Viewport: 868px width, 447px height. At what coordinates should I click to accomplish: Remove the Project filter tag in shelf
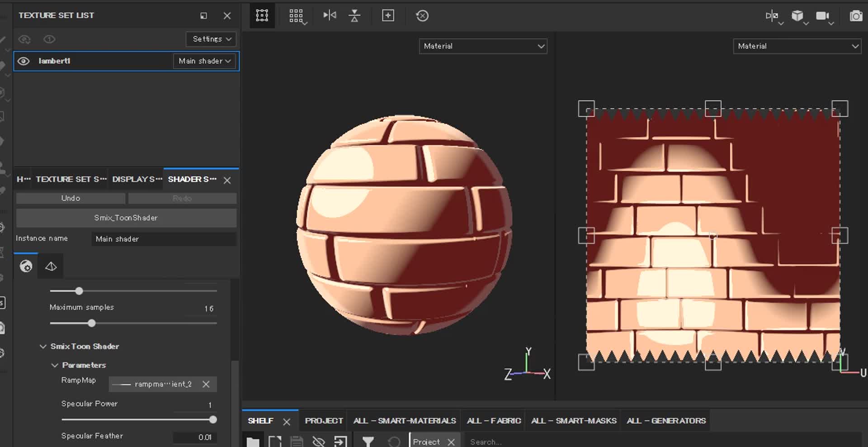(451, 442)
